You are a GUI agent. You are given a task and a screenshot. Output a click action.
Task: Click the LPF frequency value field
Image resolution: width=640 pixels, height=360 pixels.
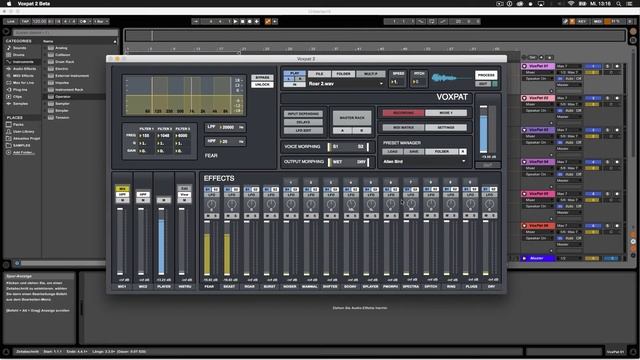229,127
